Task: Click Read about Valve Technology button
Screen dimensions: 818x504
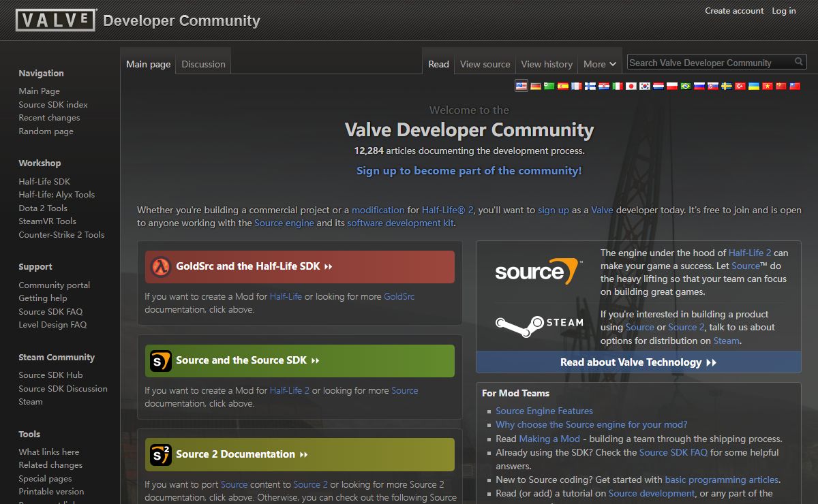Action: click(639, 362)
